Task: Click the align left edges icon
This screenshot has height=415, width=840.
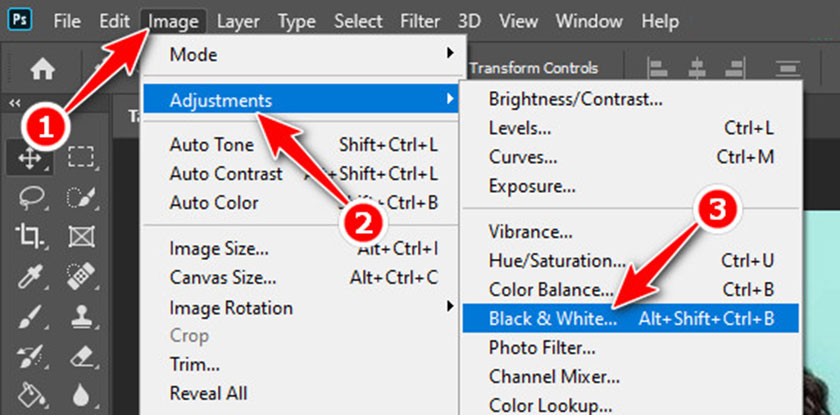Action: (657, 69)
